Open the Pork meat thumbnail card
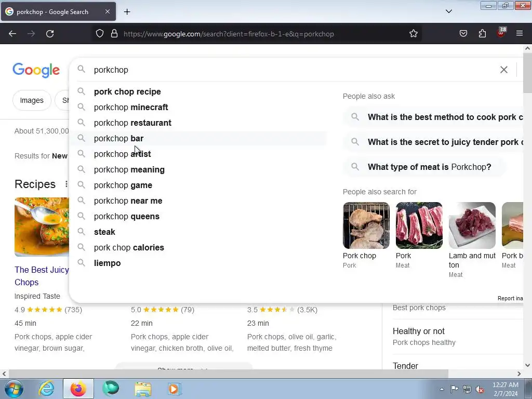Image resolution: width=532 pixels, height=399 pixels. point(419,236)
